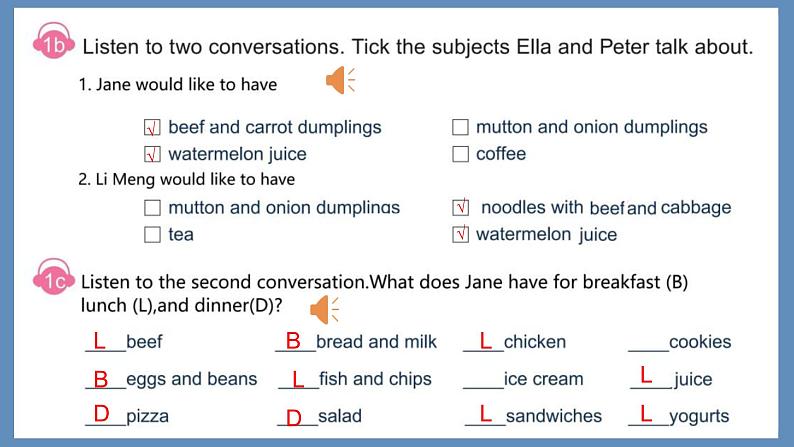Click the L answer before beef
Viewport: 794px width, 447px height.
pos(99,341)
